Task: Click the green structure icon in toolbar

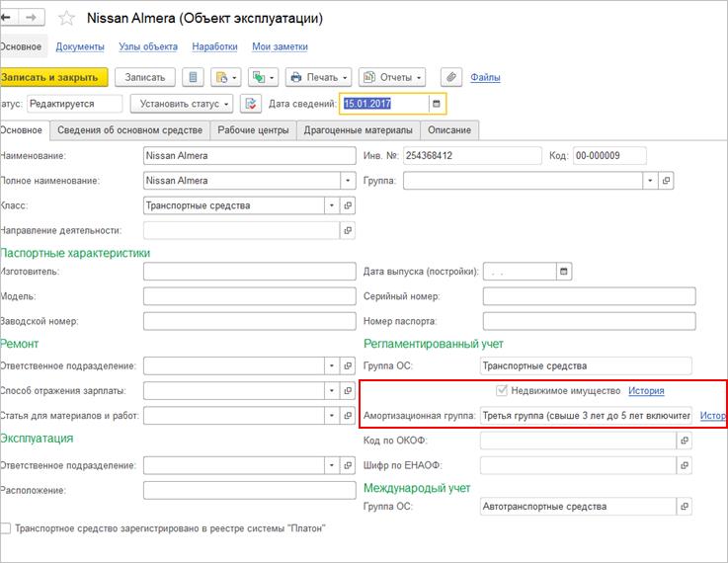Action: click(x=263, y=77)
